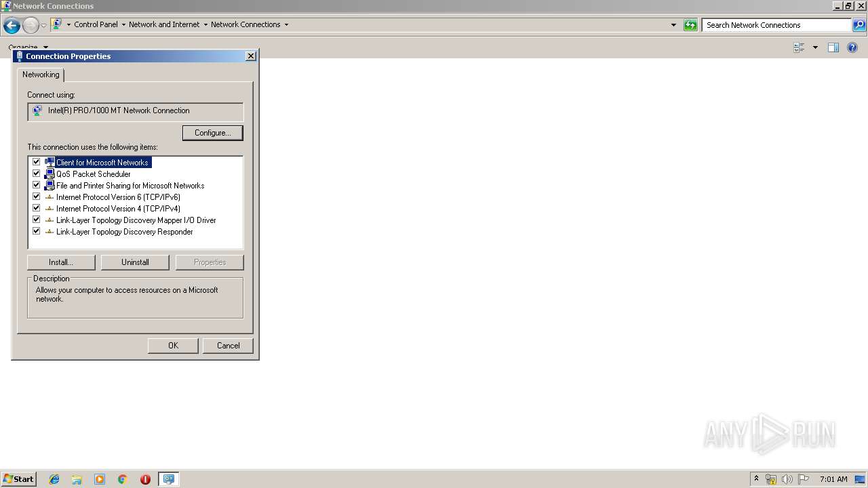Launch Windows Media Player from taskbar
Screen dimensions: 868x488
(100, 479)
